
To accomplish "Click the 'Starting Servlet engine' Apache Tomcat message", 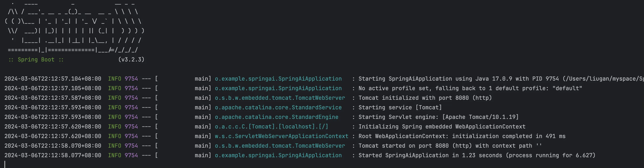I will tap(439, 117).
